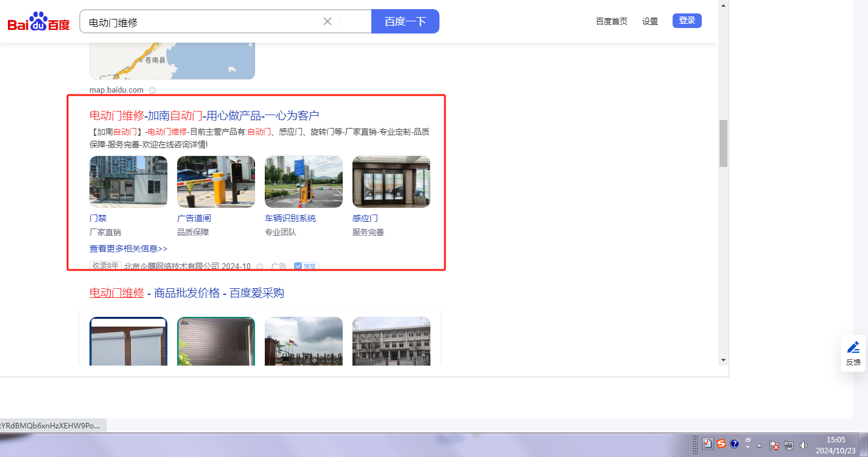Image resolution: width=868 pixels, height=457 pixels.
Task: Click the 反馈 feedback button
Action: tap(853, 353)
